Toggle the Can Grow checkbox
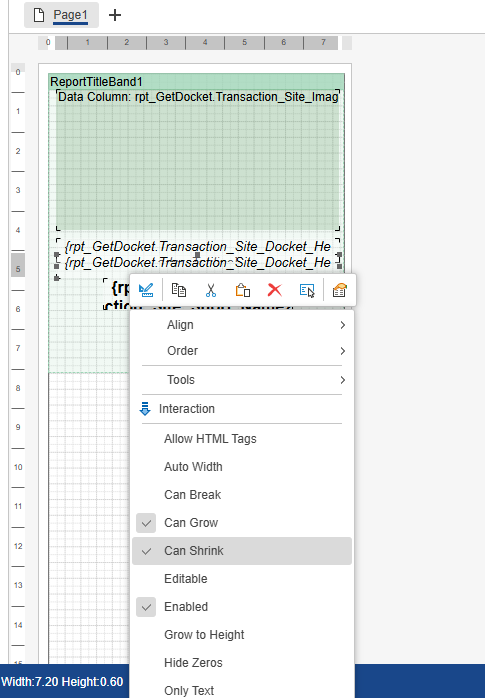485x698 pixels. coord(146,523)
